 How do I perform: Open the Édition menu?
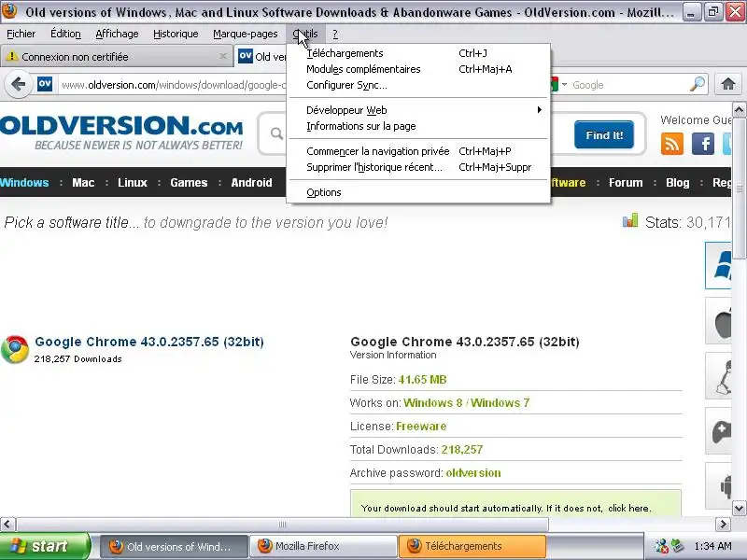[x=65, y=34]
